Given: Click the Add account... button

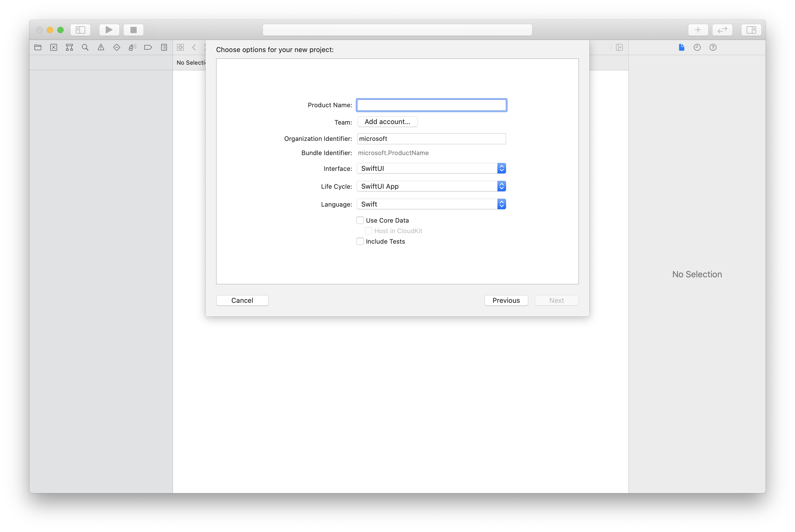Looking at the screenshot, I should [386, 121].
